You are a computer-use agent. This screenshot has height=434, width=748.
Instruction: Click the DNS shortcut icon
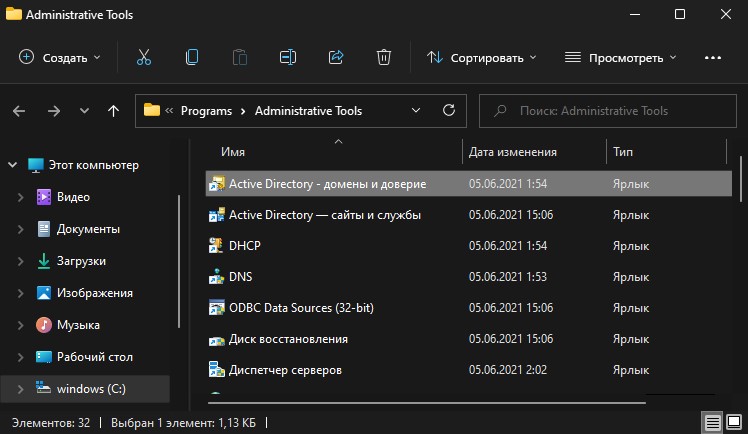216,277
